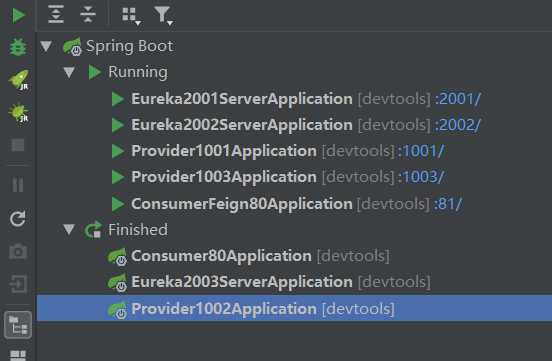This screenshot has width=552, height=361.
Task: Collapse the Finished group arrow
Action: (x=69, y=230)
